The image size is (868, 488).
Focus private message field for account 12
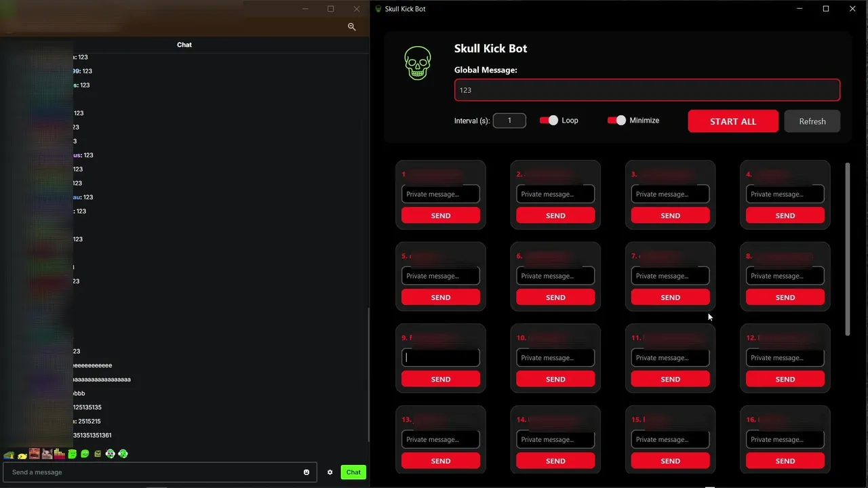click(x=785, y=358)
